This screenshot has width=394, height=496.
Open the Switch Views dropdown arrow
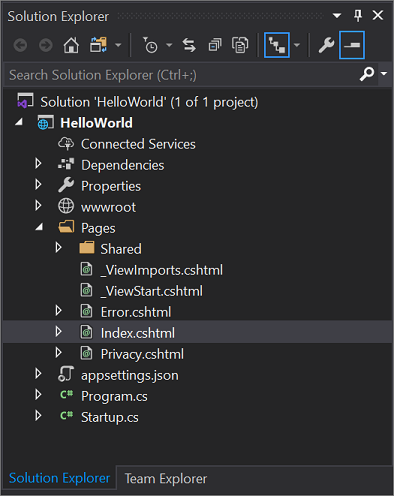click(x=118, y=45)
